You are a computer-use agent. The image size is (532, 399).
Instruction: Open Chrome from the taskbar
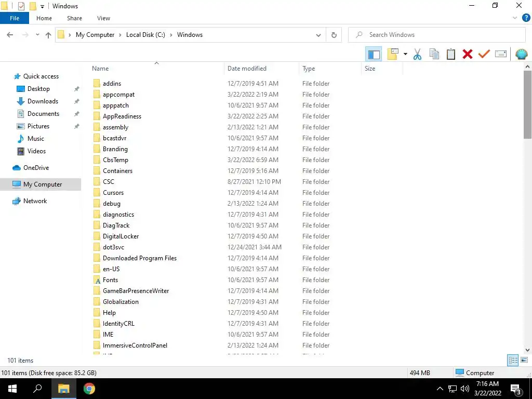[89, 389]
